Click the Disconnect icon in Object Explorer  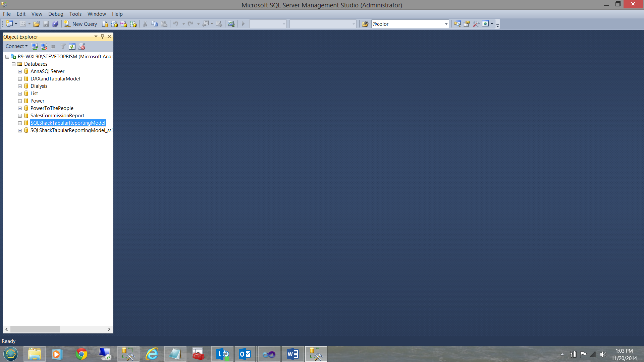tap(44, 46)
